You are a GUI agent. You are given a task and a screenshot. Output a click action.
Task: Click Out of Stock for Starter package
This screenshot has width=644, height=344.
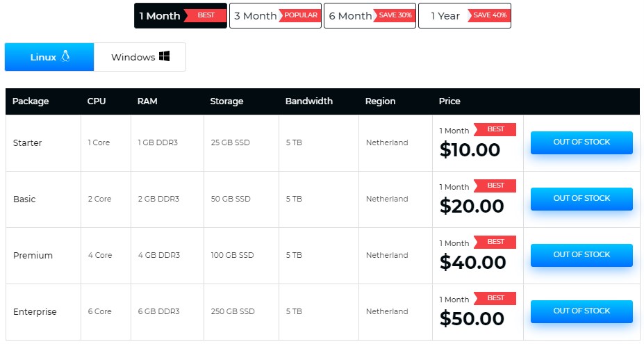(581, 142)
